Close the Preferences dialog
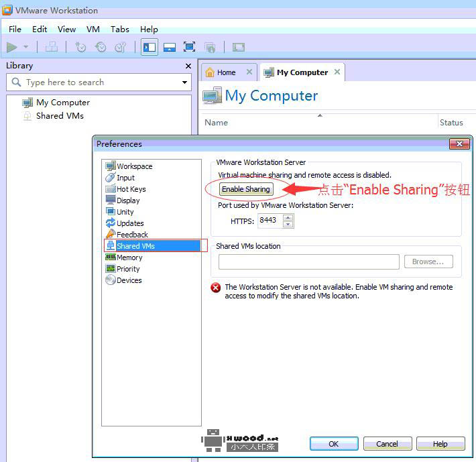 (x=459, y=144)
